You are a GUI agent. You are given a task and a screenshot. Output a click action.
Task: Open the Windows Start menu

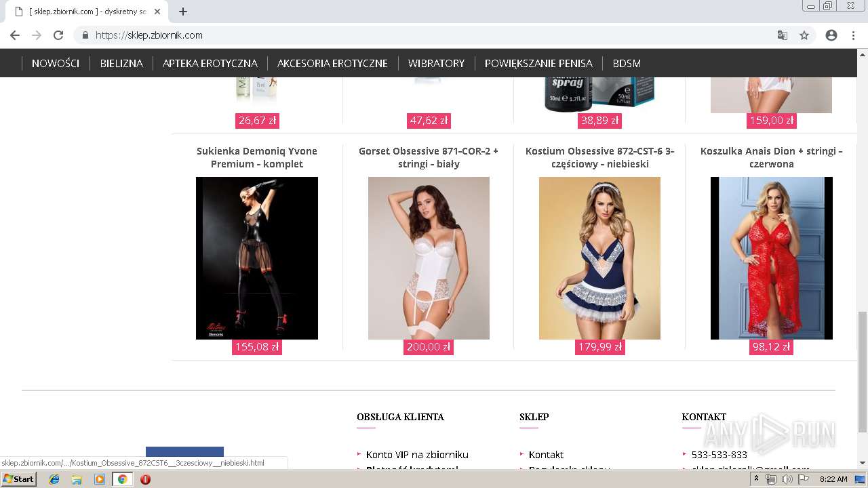click(x=19, y=479)
